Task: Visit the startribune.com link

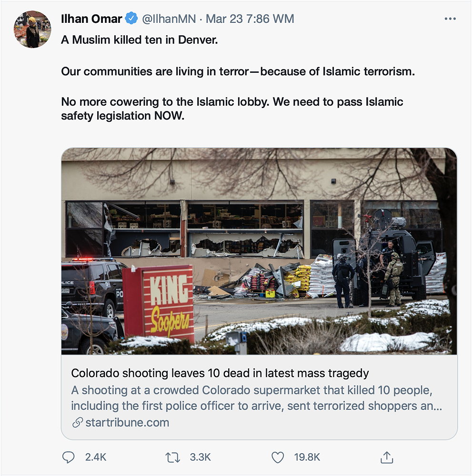Action: pyautogui.click(x=127, y=423)
